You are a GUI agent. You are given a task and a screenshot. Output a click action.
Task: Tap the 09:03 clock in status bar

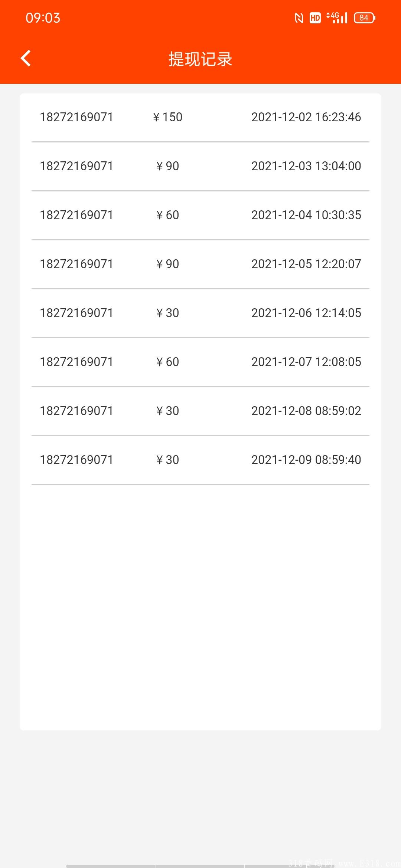[43, 18]
